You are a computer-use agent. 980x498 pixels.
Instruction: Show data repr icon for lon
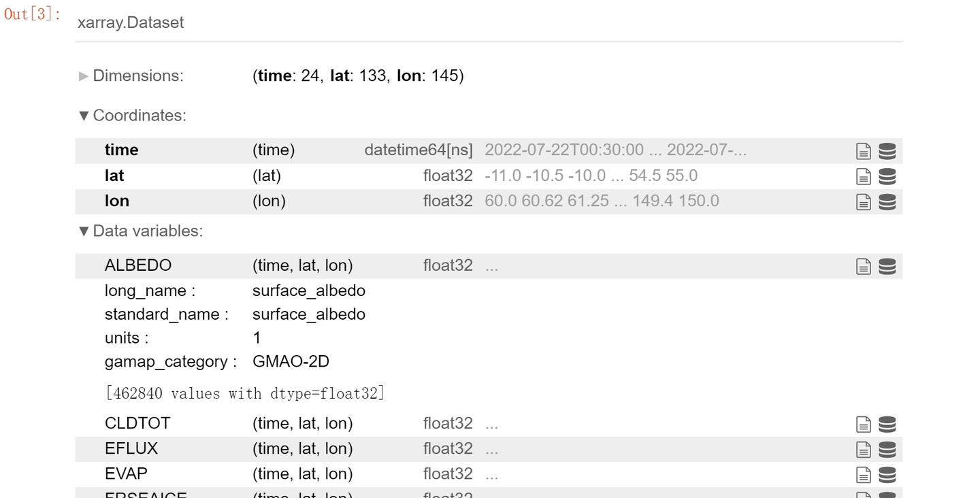pos(887,202)
